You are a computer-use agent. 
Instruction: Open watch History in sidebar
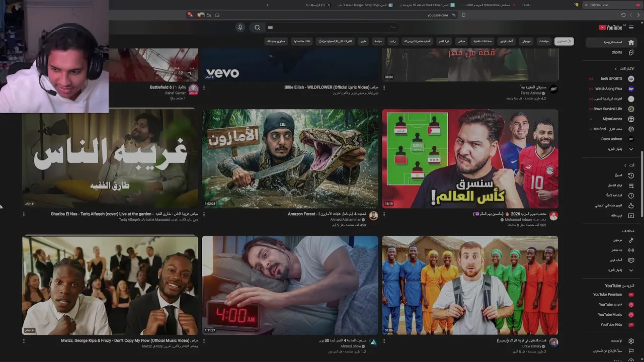611,175
